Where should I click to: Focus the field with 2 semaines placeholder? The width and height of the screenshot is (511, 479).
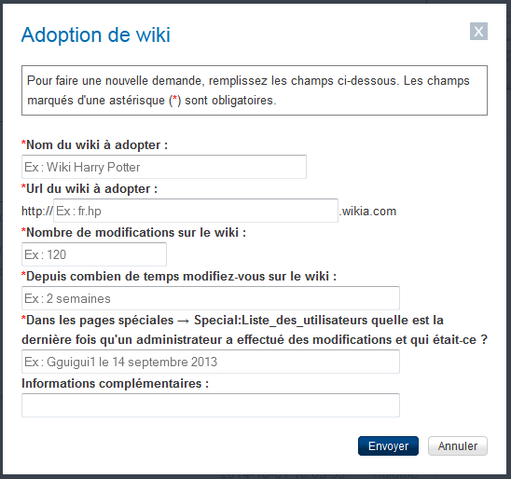(x=211, y=298)
